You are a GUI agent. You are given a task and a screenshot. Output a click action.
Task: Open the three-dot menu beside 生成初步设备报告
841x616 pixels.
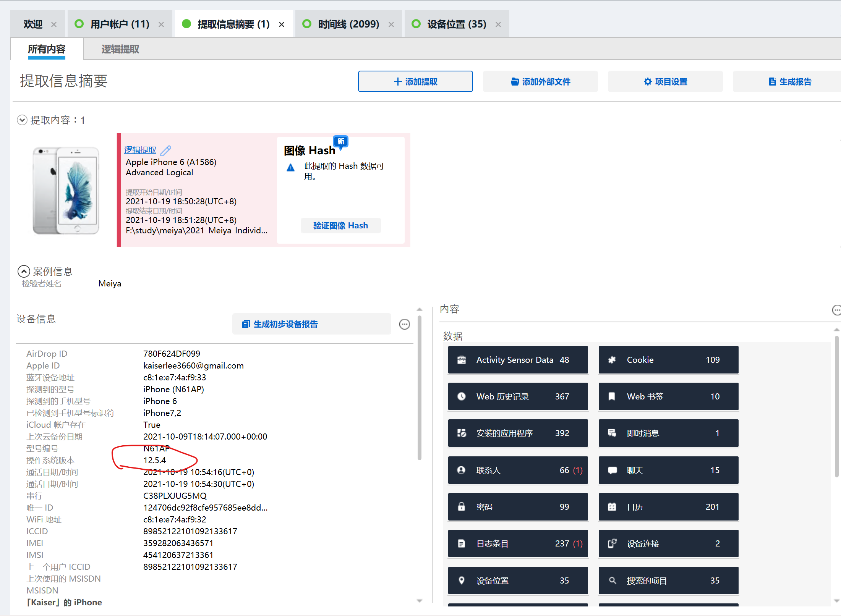click(404, 324)
